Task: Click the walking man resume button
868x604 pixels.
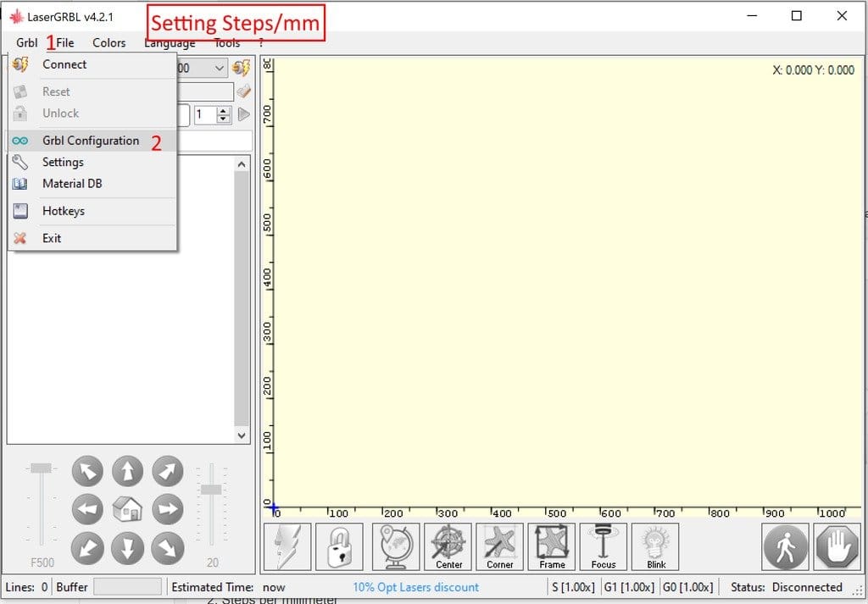Action: (x=786, y=546)
